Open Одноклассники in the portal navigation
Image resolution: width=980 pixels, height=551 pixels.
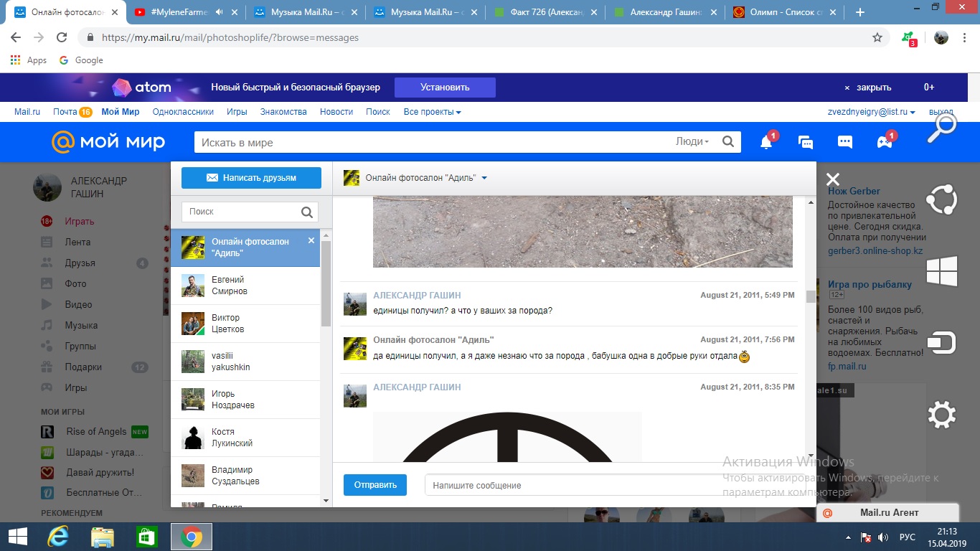184,112
